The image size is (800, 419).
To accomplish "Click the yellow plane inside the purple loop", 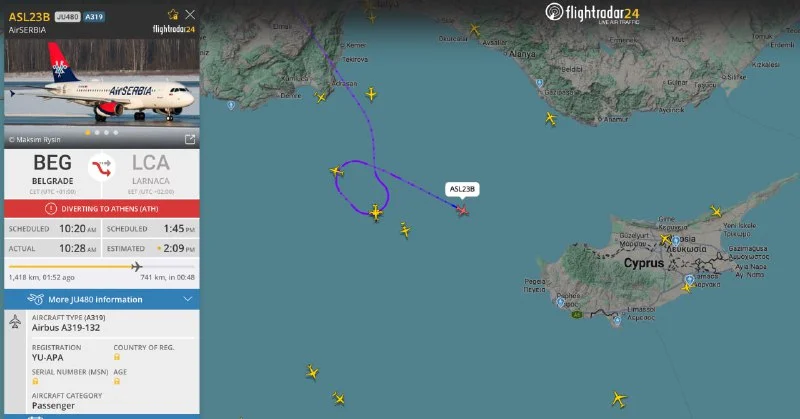I will [x=376, y=212].
